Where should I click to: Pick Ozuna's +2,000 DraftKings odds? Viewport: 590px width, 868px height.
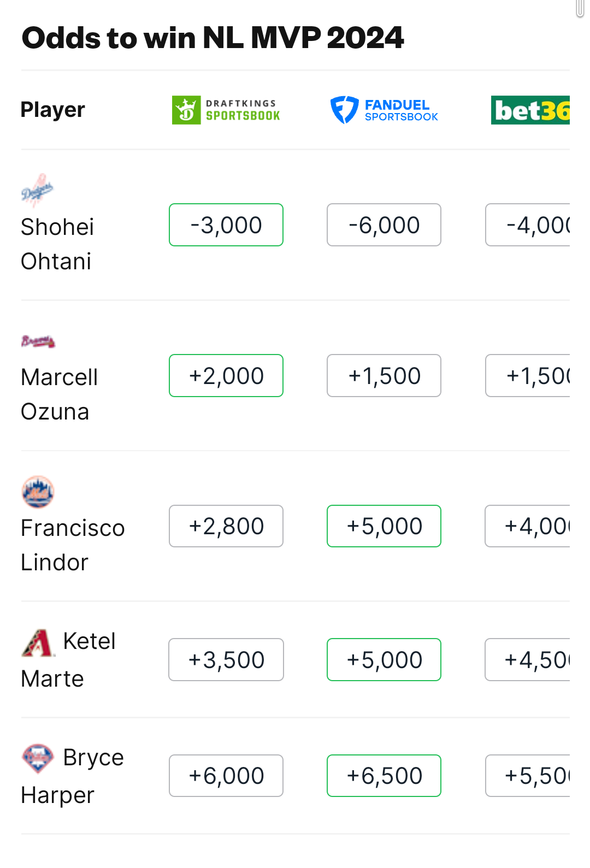click(x=226, y=376)
